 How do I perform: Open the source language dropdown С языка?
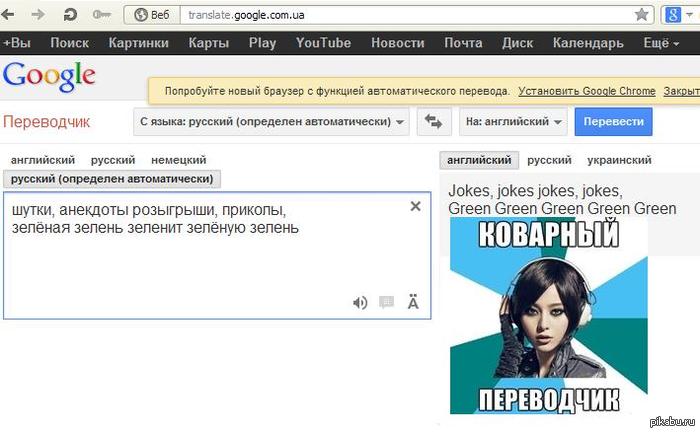pyautogui.click(x=271, y=121)
